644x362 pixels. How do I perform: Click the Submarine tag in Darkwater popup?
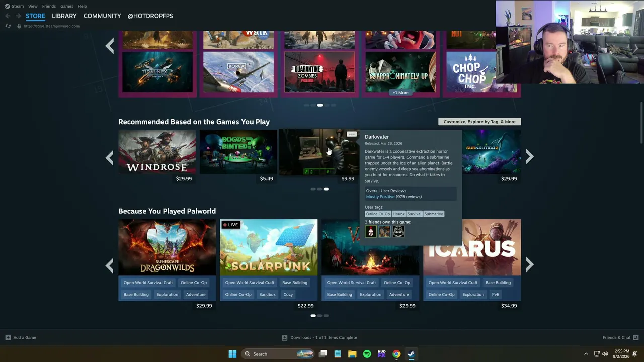pyautogui.click(x=434, y=214)
